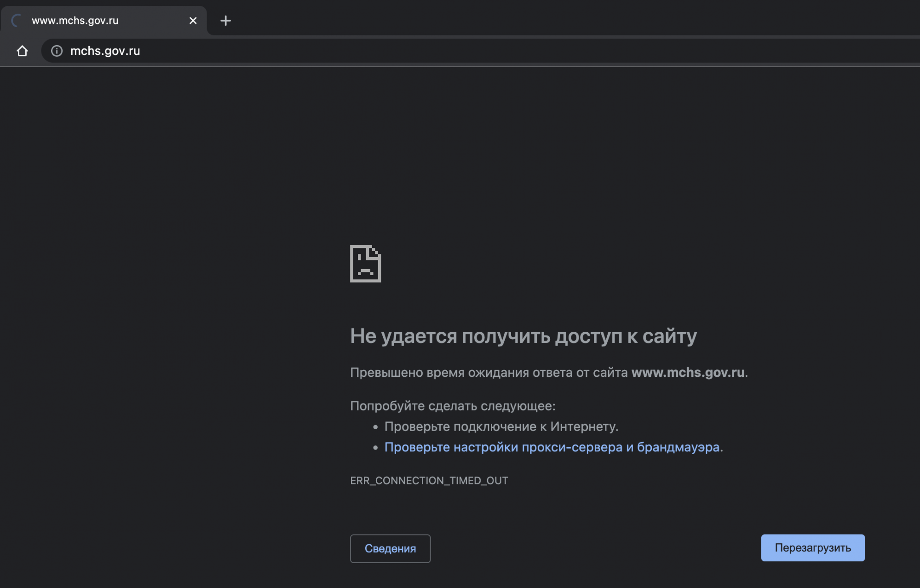Click the 'Не удается получить доступ к сайту' heading
The width and height of the screenshot is (920, 588).
coord(523,336)
